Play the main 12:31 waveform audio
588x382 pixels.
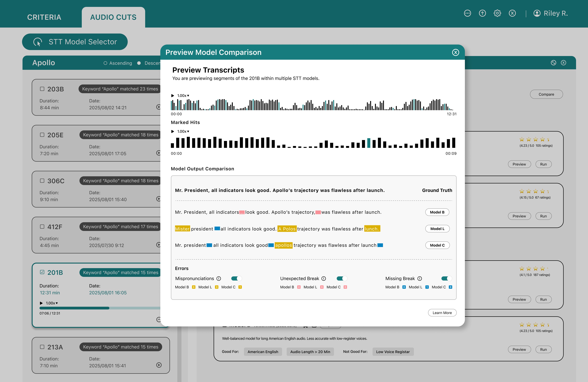pyautogui.click(x=173, y=95)
